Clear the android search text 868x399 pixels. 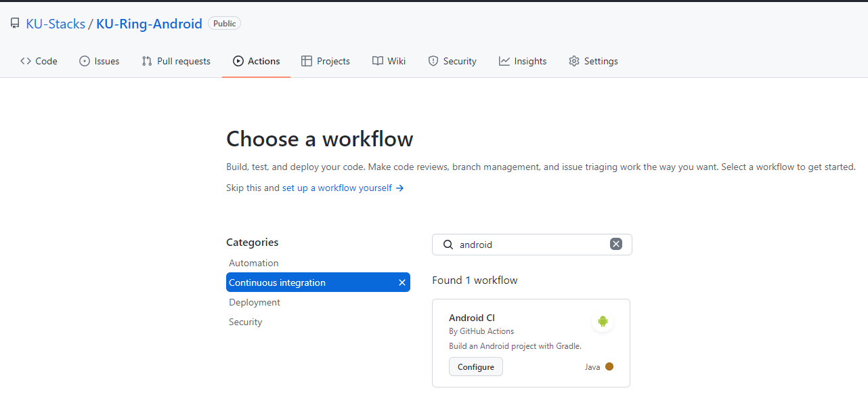[615, 244]
